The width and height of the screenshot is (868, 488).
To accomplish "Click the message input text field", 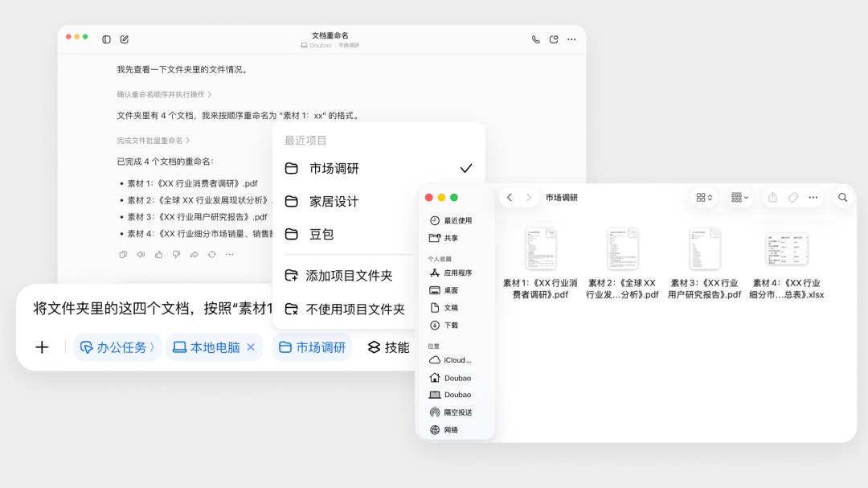I will (x=153, y=309).
